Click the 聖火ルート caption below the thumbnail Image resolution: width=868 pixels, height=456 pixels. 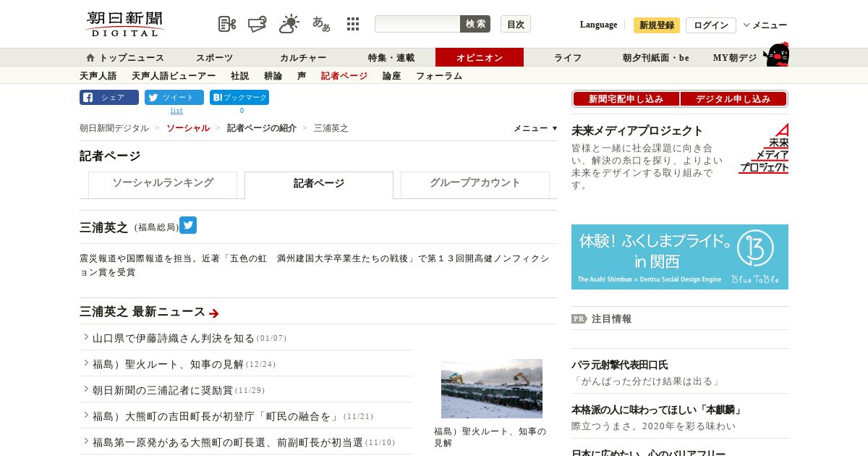pyautogui.click(x=490, y=436)
